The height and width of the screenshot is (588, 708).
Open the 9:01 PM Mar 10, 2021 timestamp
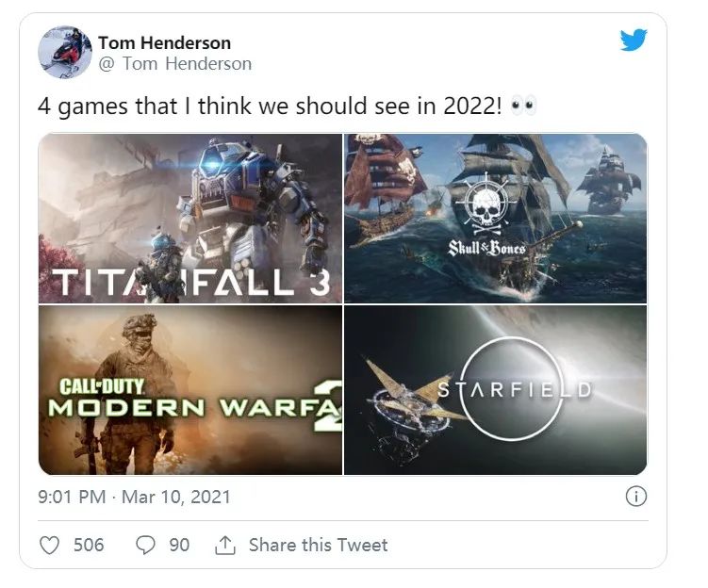click(134, 497)
